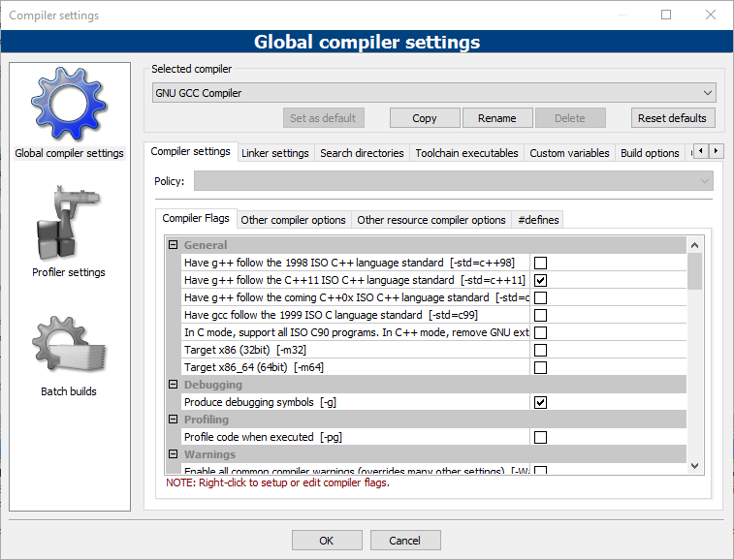The height and width of the screenshot is (560, 734).
Task: Enable the -std=c99 gcc flag
Action: click(x=540, y=315)
